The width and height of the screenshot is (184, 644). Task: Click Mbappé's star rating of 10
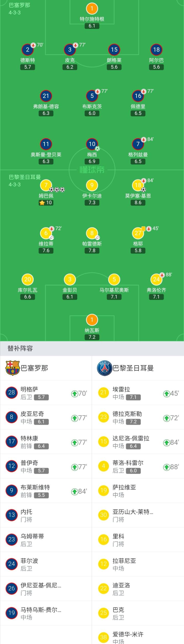pos(46,203)
